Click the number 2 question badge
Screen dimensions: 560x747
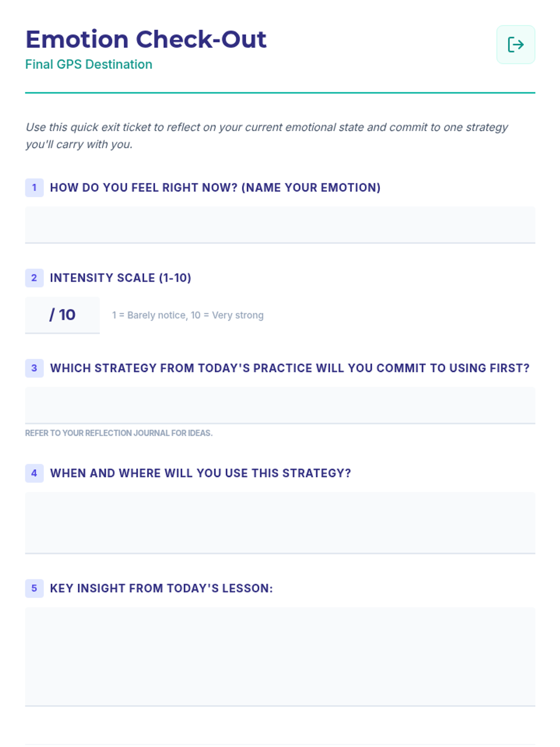tap(34, 278)
